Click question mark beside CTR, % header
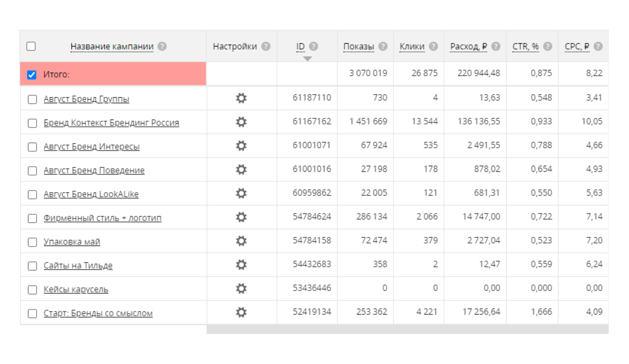The width and height of the screenshot is (629, 364). [548, 47]
